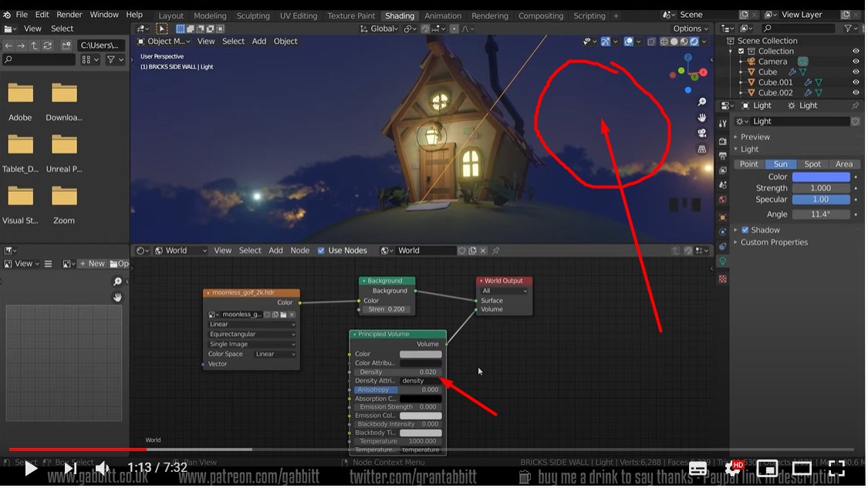The image size is (868, 488).
Task: Open the World Output target All dropdown
Action: point(504,291)
